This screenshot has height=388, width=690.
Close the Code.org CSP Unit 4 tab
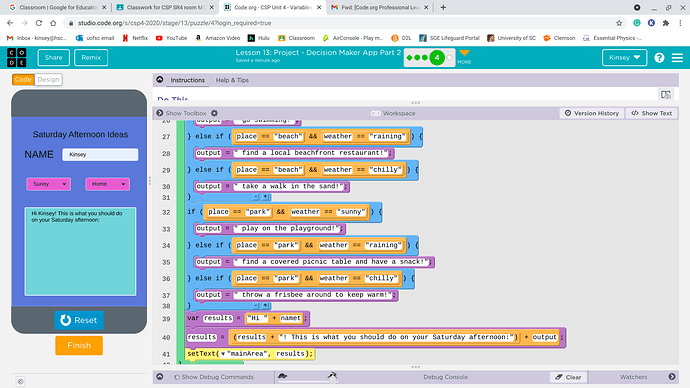pos(319,7)
